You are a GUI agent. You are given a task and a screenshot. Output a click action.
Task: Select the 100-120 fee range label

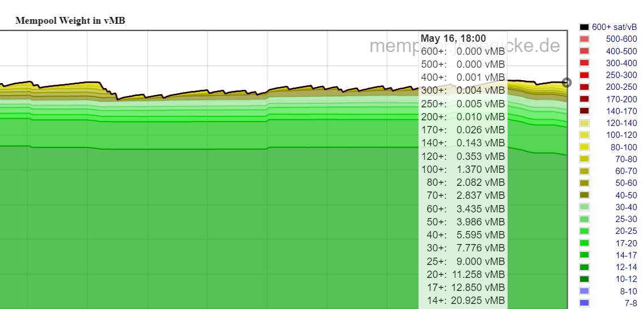pyautogui.click(x=621, y=135)
